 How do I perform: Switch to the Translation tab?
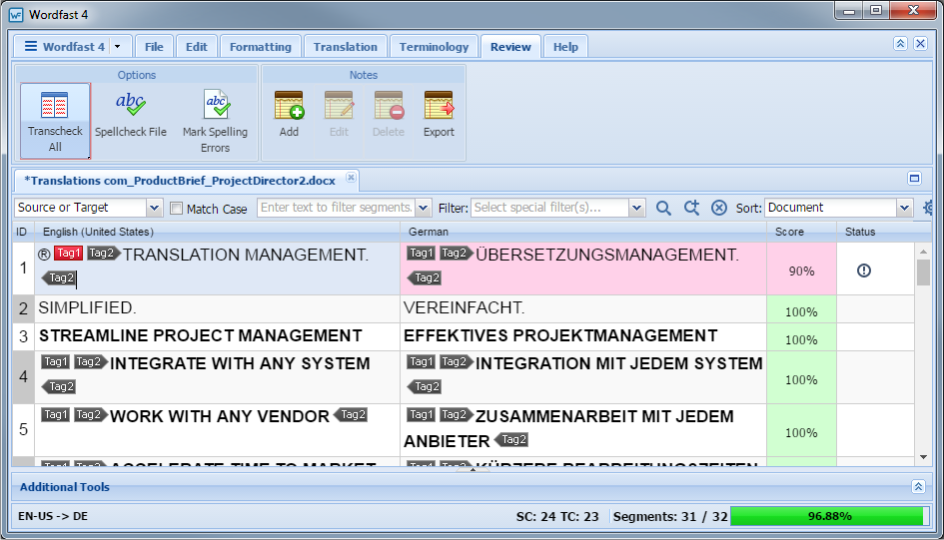345,46
